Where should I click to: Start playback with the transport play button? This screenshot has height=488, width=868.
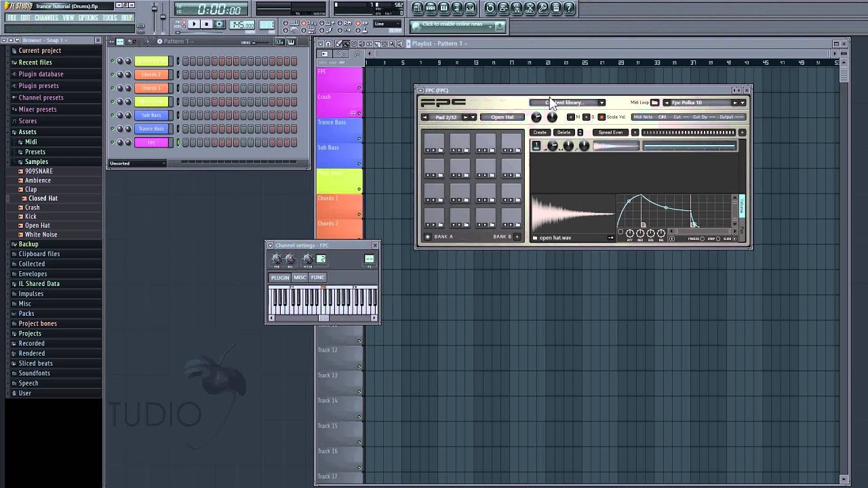194,24
